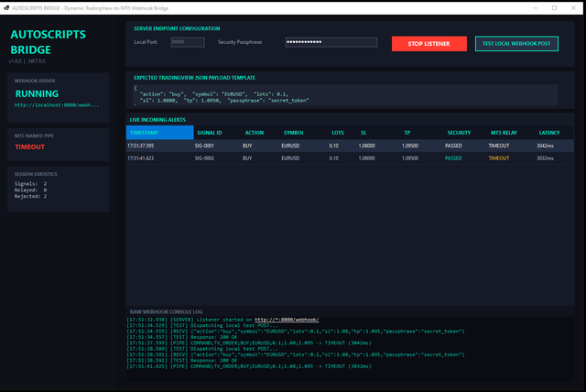Select the SIG-0002 alert row
Screen dimensions: 586x392
click(x=350, y=158)
